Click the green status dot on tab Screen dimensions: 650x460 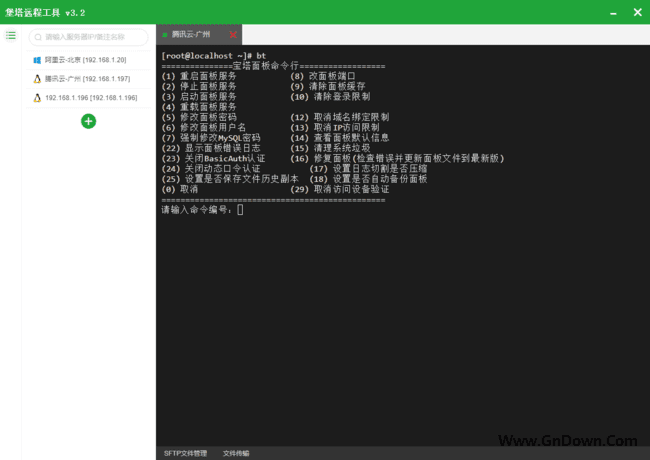click(165, 35)
